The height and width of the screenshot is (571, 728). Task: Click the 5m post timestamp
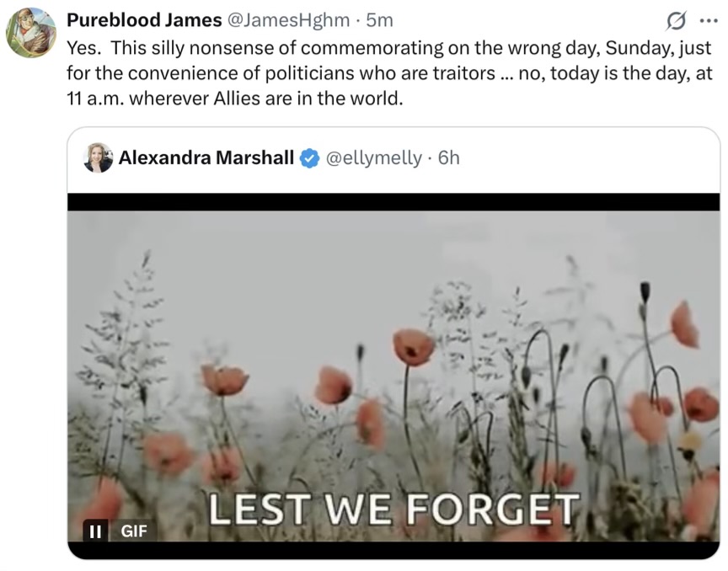(379, 20)
